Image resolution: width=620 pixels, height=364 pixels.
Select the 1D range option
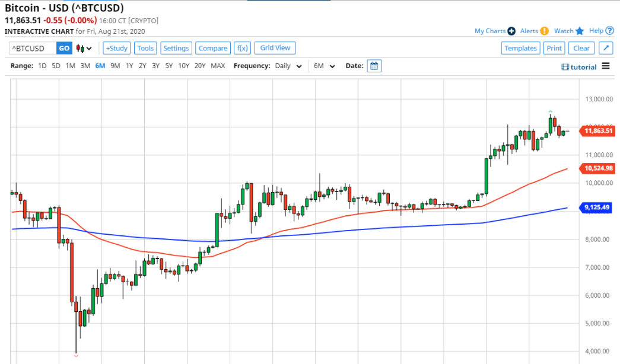click(x=42, y=66)
